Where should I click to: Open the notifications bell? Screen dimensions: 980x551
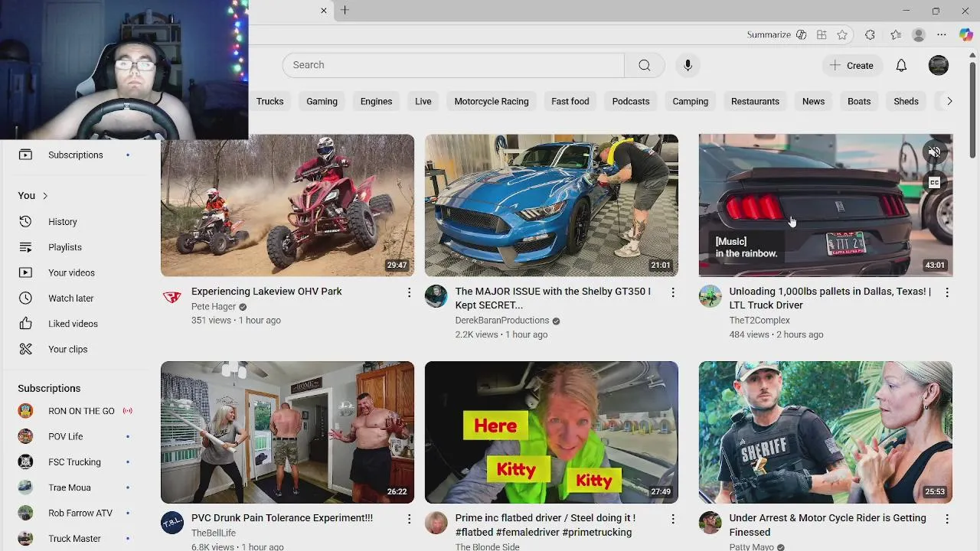point(901,65)
